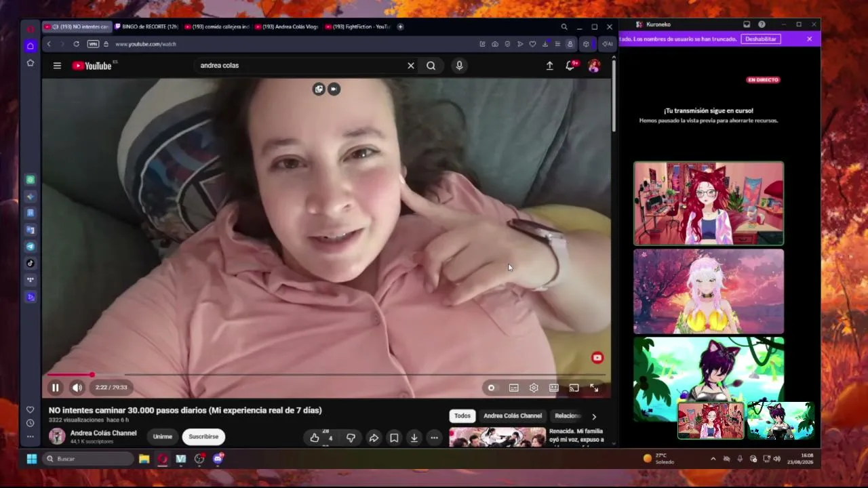Like the video with thumbs up

(x=315, y=438)
